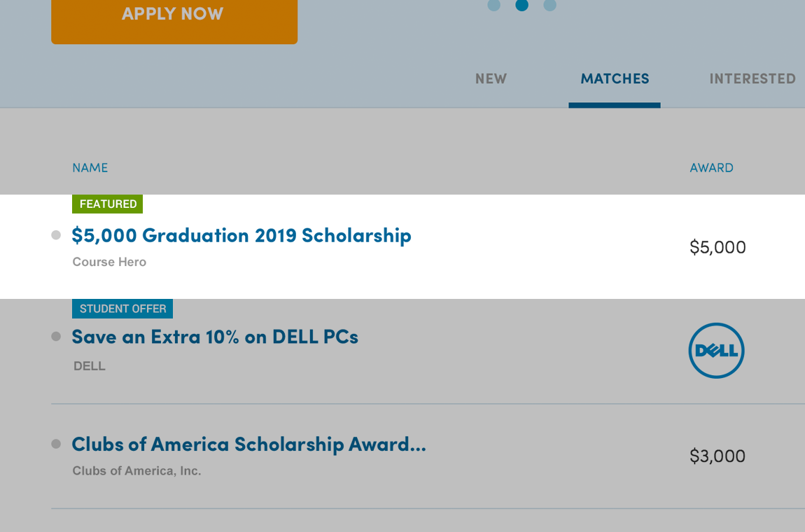Viewport: 805px width, 532px height.
Task: Sort by Award column header
Action: click(x=712, y=168)
